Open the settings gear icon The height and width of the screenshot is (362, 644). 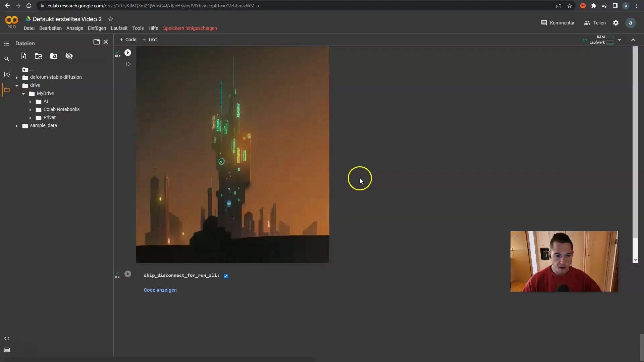(x=616, y=23)
